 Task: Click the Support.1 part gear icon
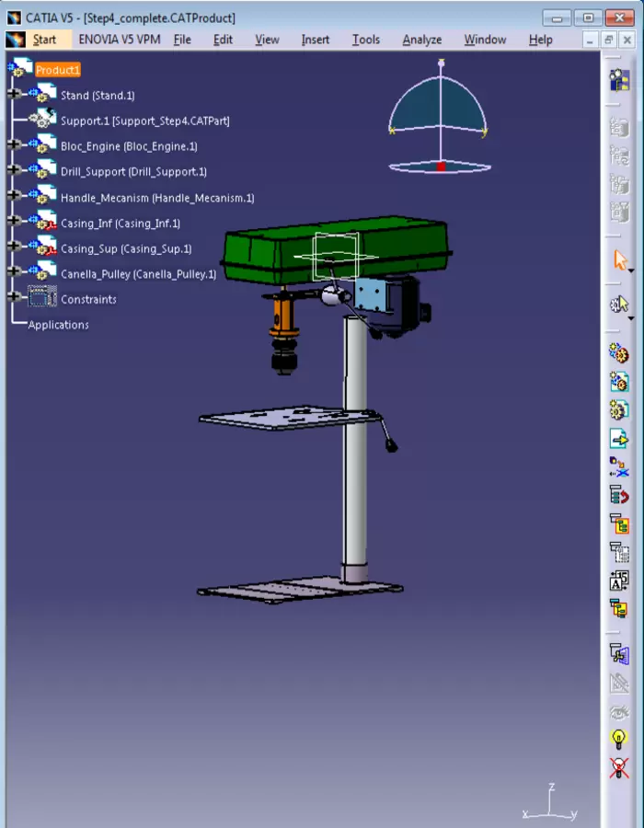pyautogui.click(x=42, y=119)
